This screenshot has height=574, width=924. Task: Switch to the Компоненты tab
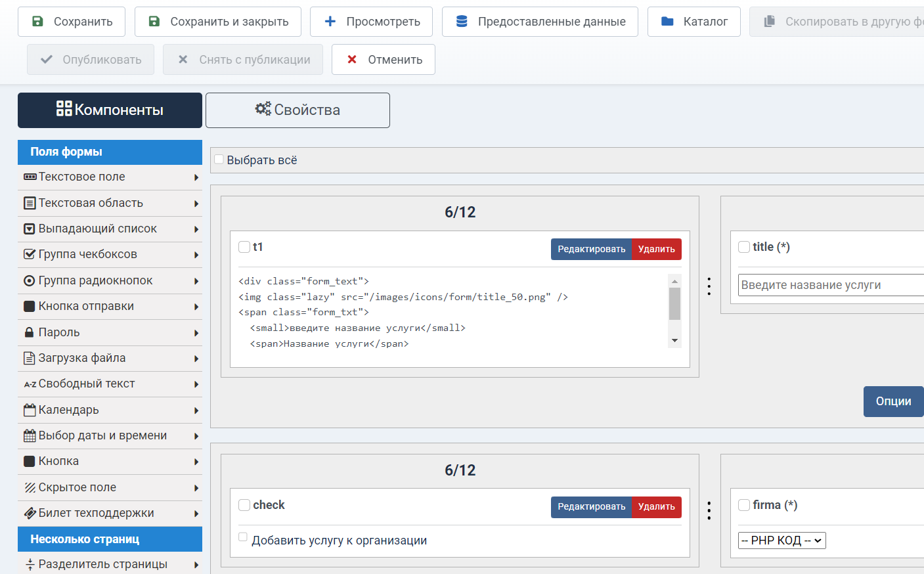[110, 110]
